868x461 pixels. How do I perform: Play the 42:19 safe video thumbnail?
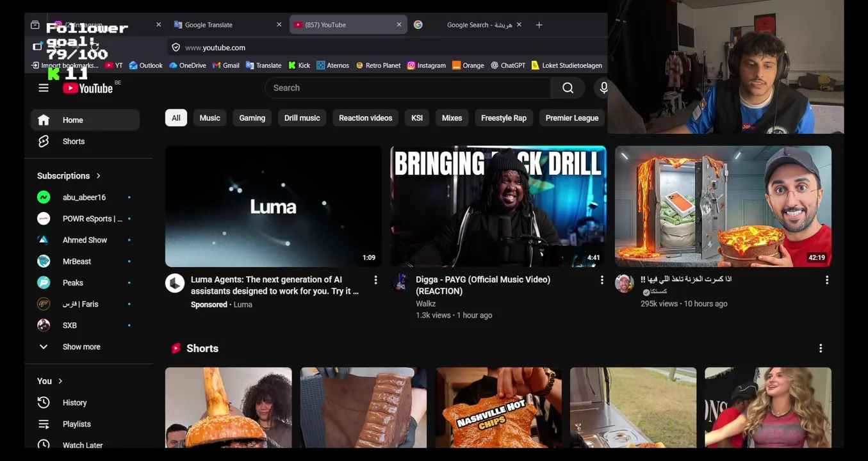click(x=723, y=206)
